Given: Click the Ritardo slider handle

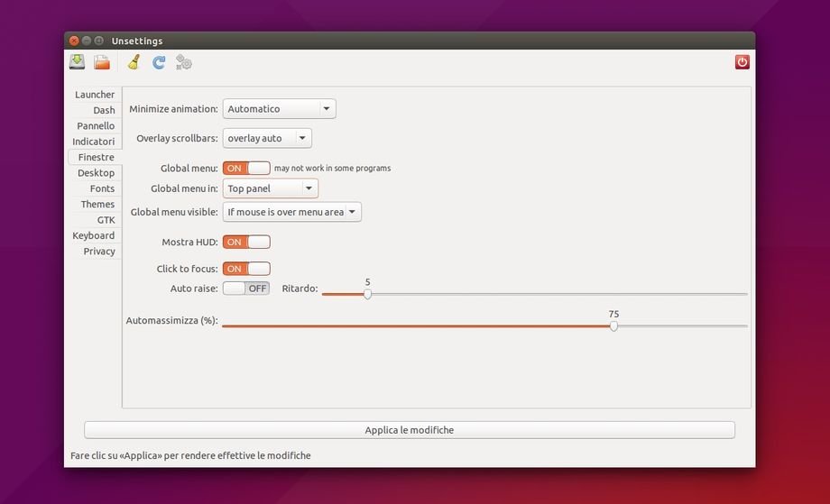Looking at the screenshot, I should tap(367, 294).
